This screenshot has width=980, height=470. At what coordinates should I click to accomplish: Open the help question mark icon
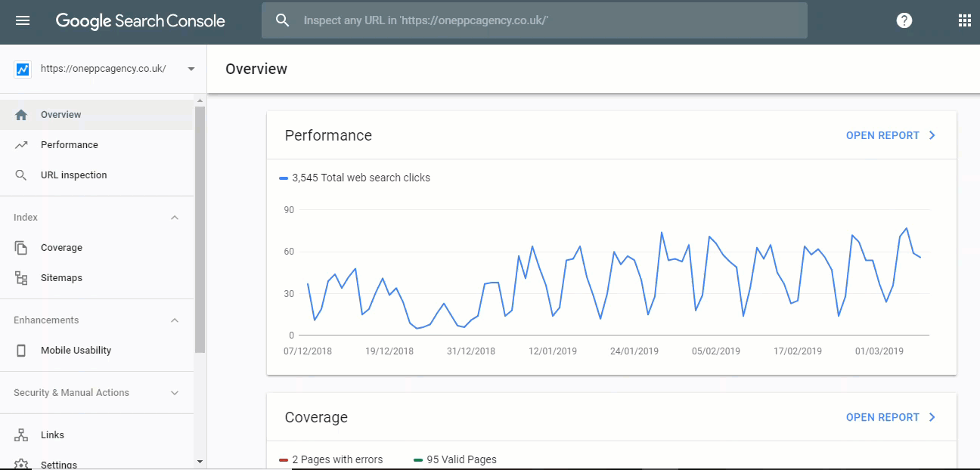point(904,20)
